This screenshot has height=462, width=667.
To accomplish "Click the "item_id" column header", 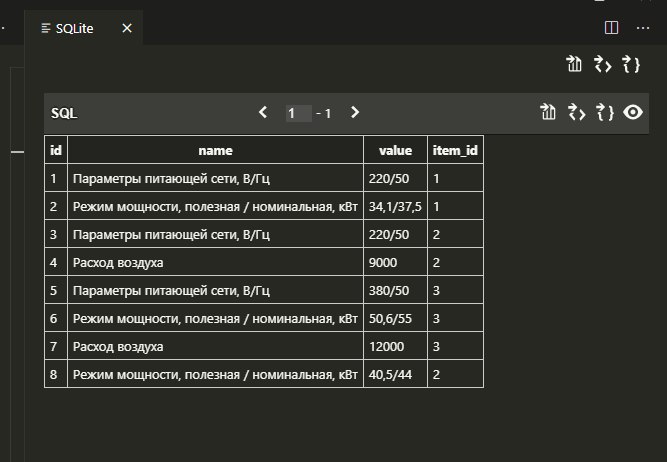I will point(455,150).
